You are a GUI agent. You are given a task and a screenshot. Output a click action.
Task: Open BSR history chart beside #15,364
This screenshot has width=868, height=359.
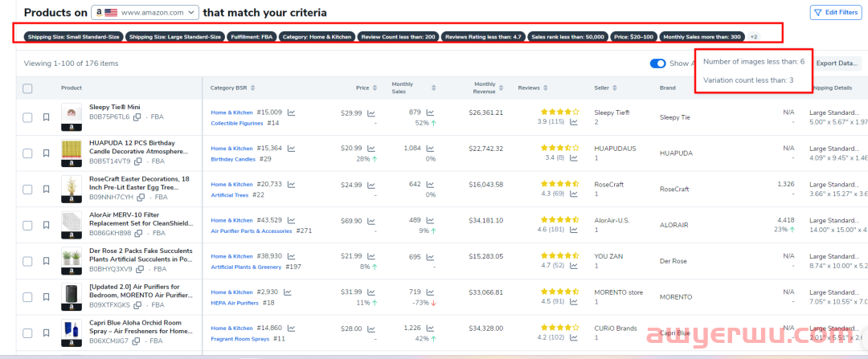(291, 149)
